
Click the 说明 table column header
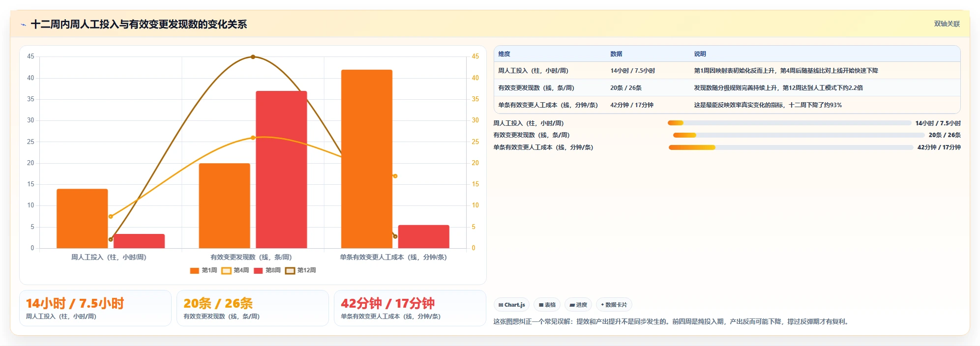[700, 54]
